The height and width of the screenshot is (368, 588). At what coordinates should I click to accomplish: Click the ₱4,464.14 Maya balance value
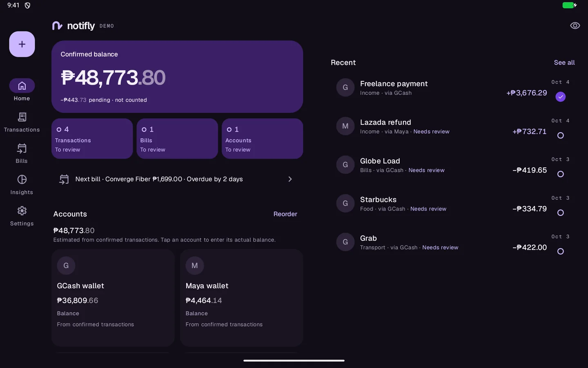(204, 301)
